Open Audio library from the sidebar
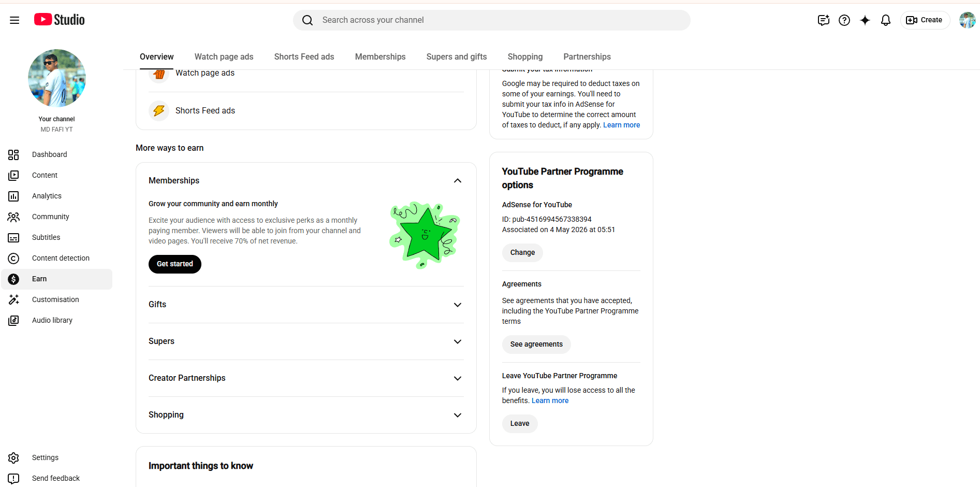 57,321
